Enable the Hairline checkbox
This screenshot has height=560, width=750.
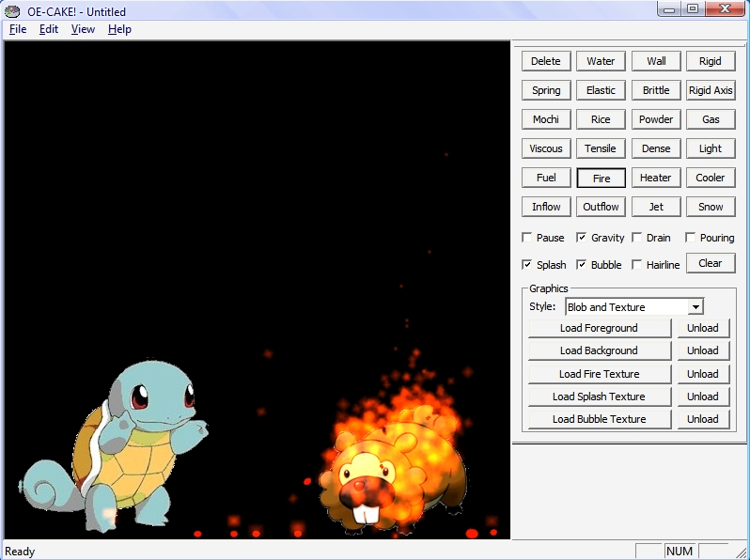tap(636, 264)
